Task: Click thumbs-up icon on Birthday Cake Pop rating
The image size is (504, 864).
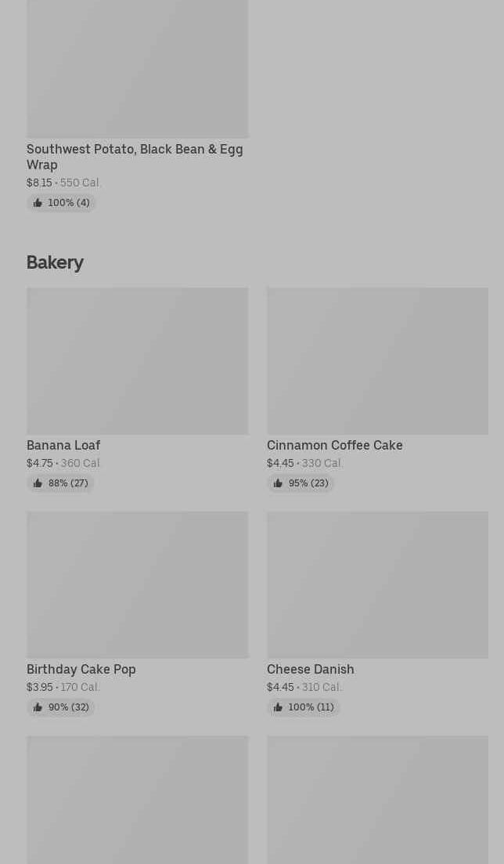Action: point(38,707)
